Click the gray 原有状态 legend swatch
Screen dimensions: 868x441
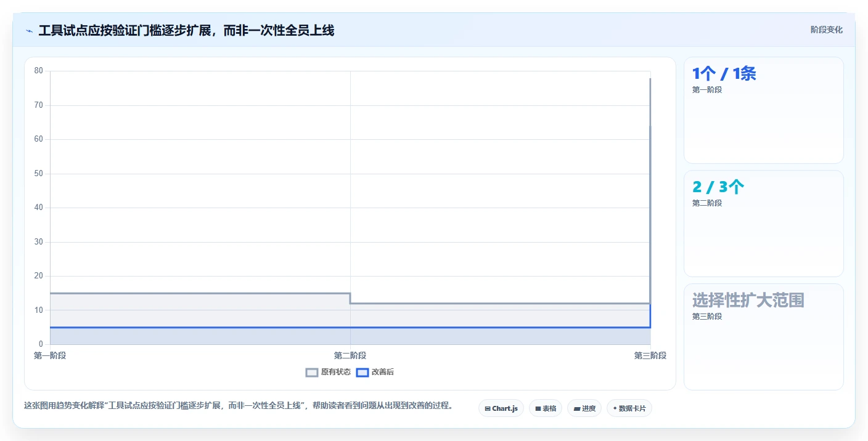click(312, 372)
